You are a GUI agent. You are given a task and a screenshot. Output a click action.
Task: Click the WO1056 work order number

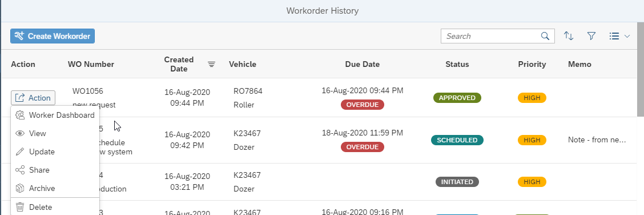click(x=88, y=91)
